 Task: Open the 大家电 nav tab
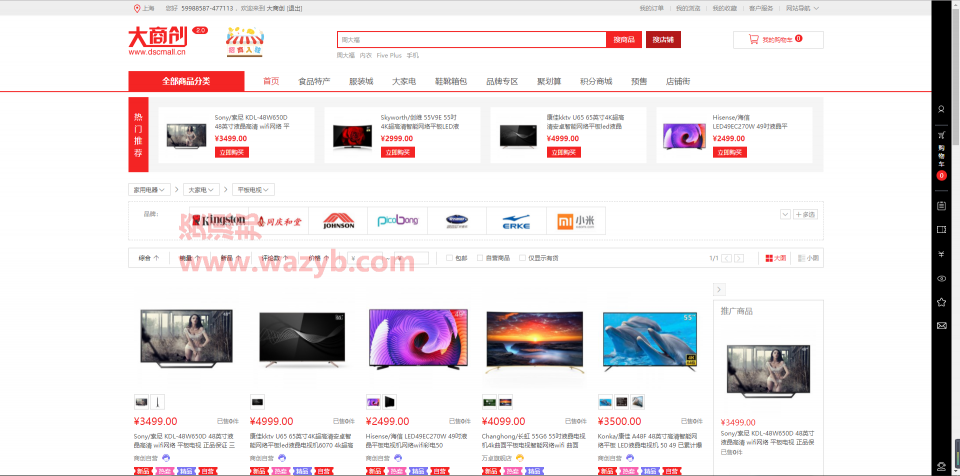pos(404,81)
